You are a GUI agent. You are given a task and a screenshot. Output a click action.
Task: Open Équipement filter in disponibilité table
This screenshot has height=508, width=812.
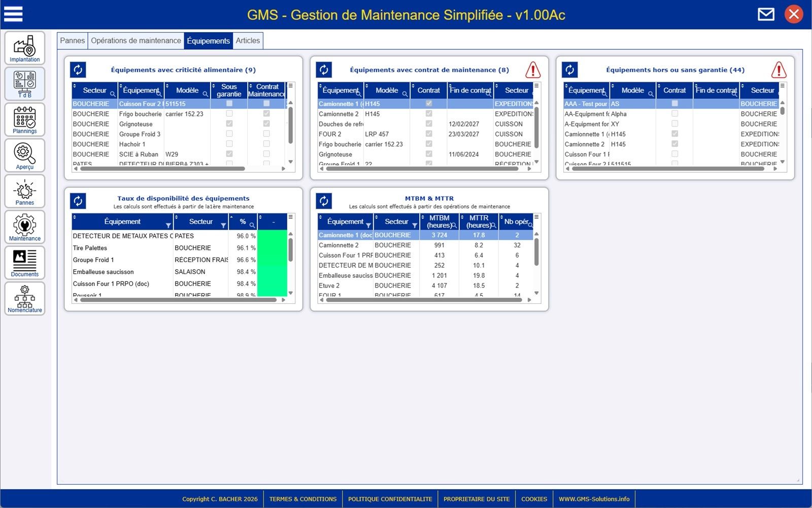pyautogui.click(x=168, y=225)
